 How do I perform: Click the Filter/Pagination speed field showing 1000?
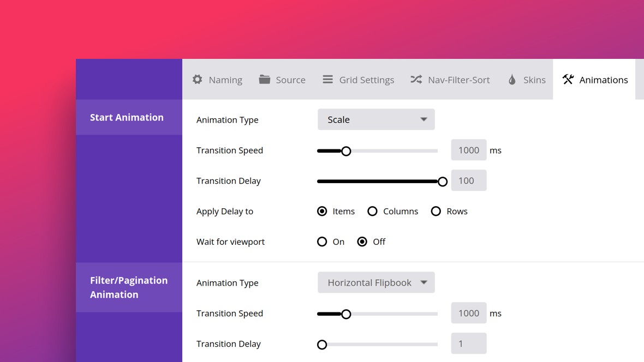pyautogui.click(x=469, y=313)
